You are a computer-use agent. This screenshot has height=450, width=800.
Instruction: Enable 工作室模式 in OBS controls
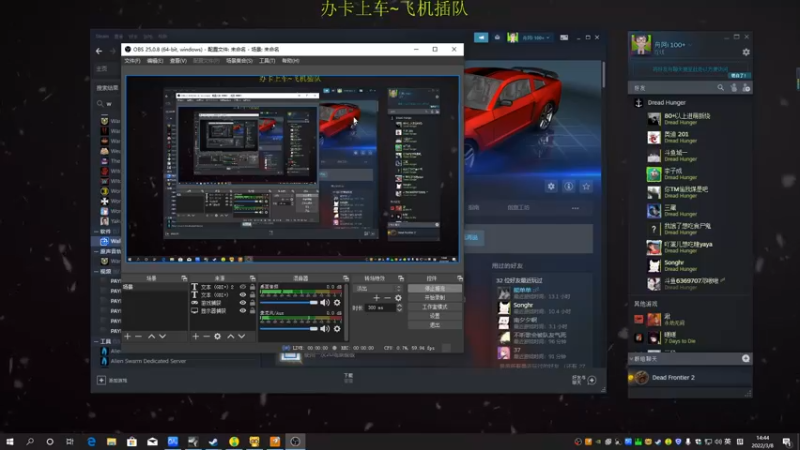point(435,307)
